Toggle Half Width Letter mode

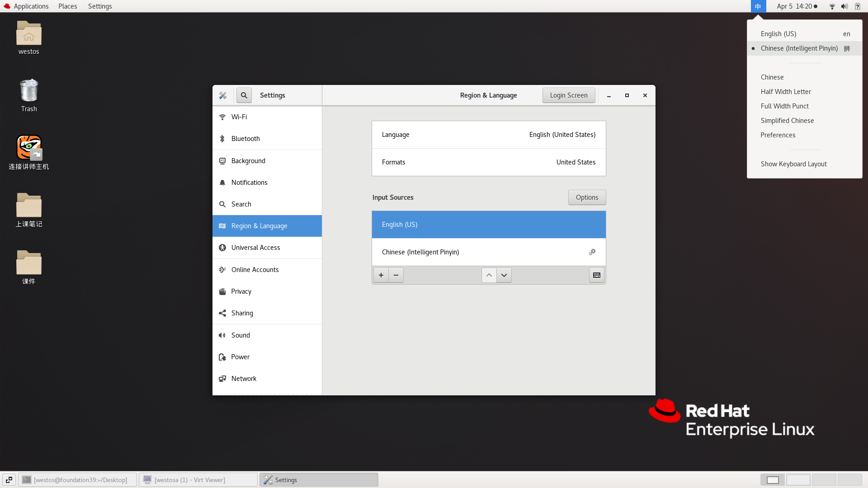pos(785,91)
